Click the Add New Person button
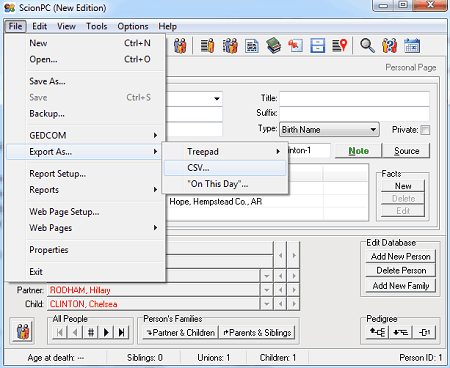This screenshot has height=368, width=450. tap(400, 256)
